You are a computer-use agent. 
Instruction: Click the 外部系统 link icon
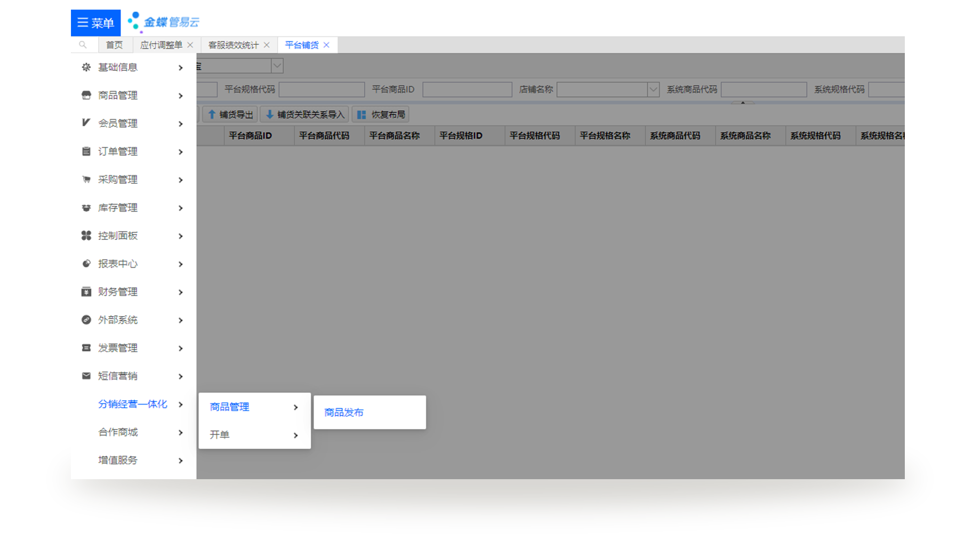point(86,320)
